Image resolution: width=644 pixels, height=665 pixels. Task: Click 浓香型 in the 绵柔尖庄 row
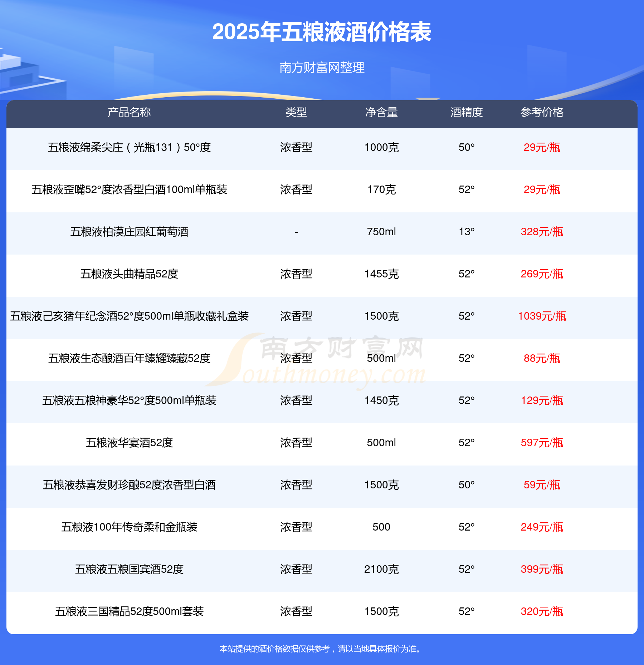pyautogui.click(x=296, y=147)
